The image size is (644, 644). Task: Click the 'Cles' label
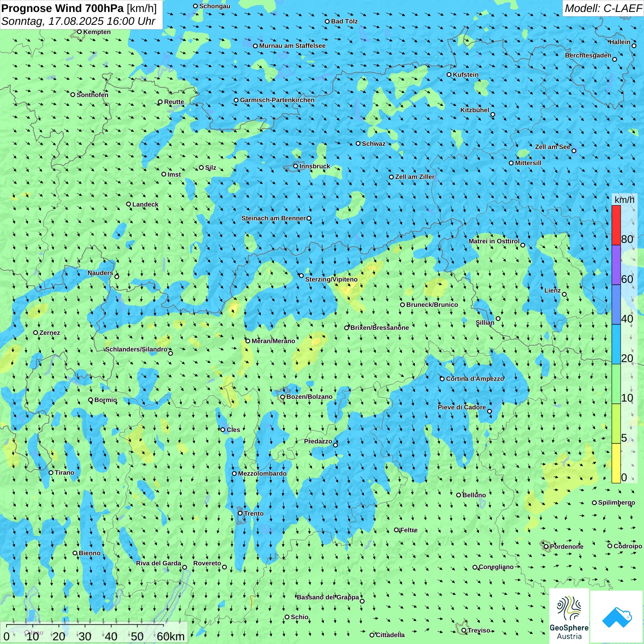point(233,430)
